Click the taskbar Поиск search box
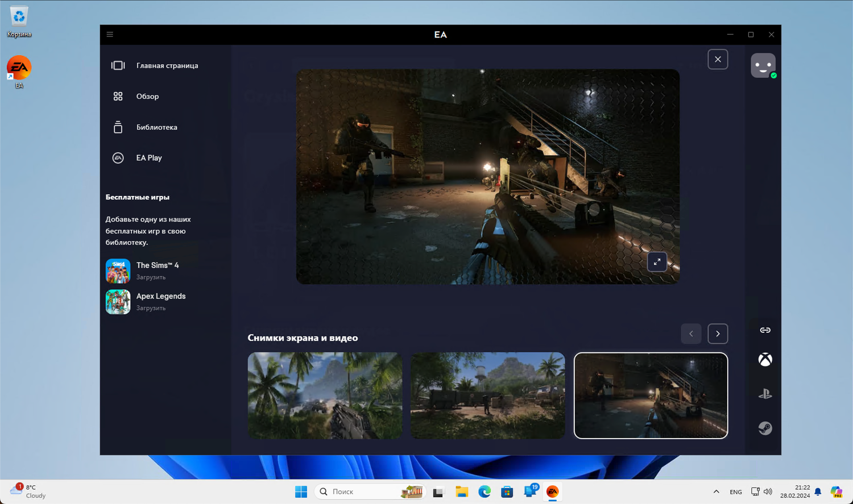Screen dimensions: 853x504 [x=370, y=491]
